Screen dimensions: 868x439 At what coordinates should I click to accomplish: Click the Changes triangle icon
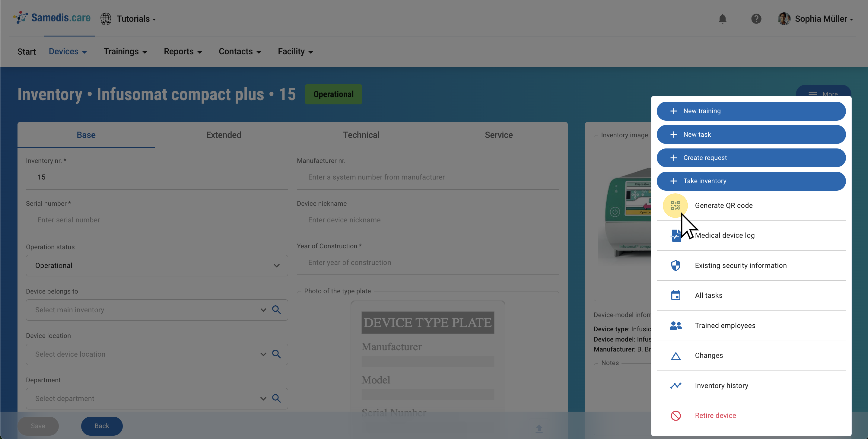675,355
